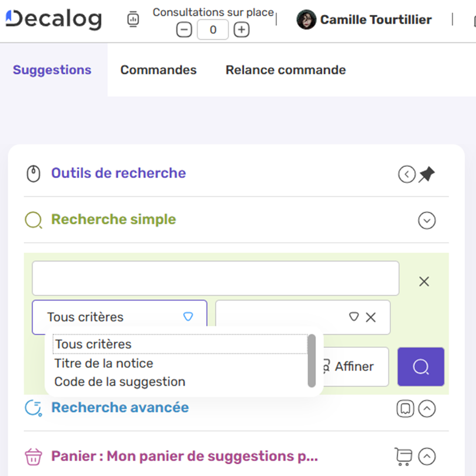Viewport: 476px width, 476px height.
Task: Switch to the Commandes tab
Action: click(x=158, y=70)
